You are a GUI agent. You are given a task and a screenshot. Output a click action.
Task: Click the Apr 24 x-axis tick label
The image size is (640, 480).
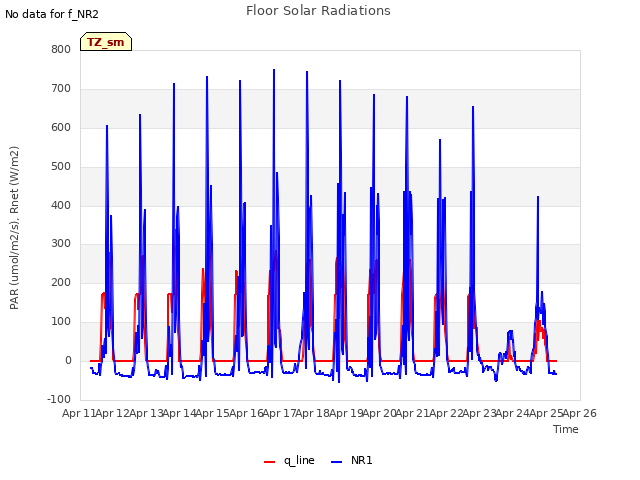click(513, 413)
